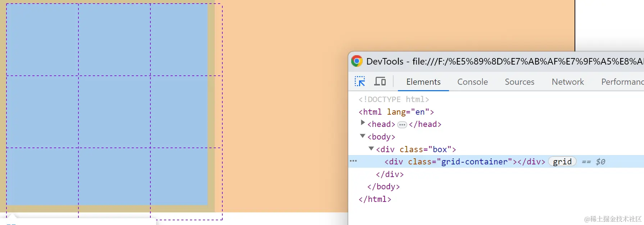Select the closing </div> tag line
The width and height of the screenshot is (644, 225).
[x=390, y=174]
